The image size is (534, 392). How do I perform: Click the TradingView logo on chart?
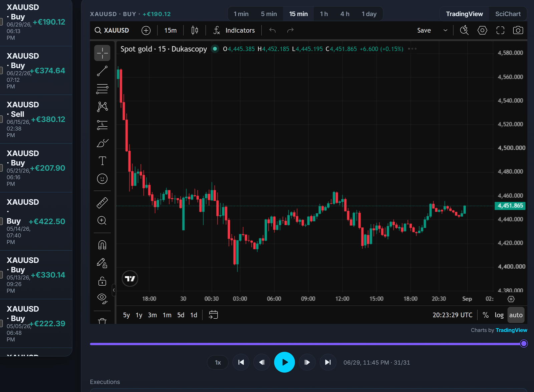[130, 279]
